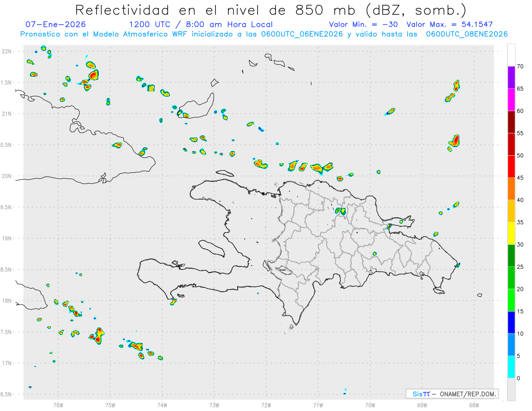Pick the yellow 30–35 dBZ colorbar segment
This screenshot has height=411, width=532.
click(x=511, y=234)
